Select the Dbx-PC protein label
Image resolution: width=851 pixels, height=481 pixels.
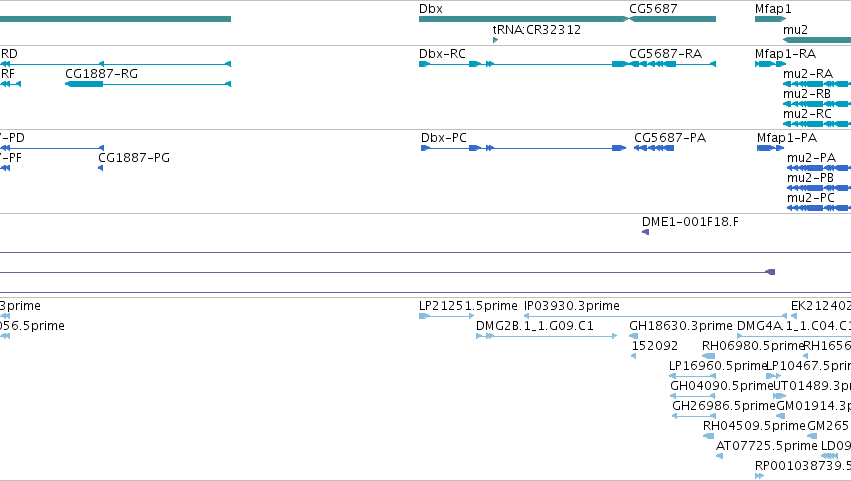click(443, 138)
